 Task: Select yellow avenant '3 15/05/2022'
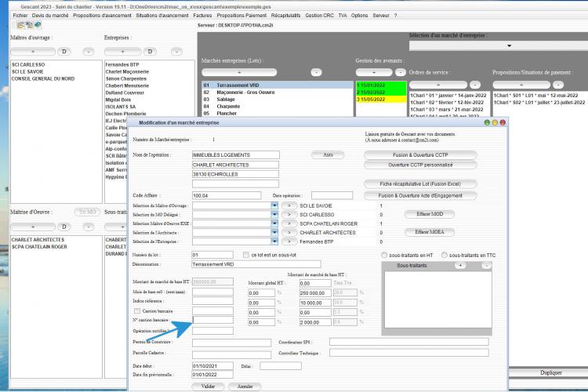[x=381, y=100]
